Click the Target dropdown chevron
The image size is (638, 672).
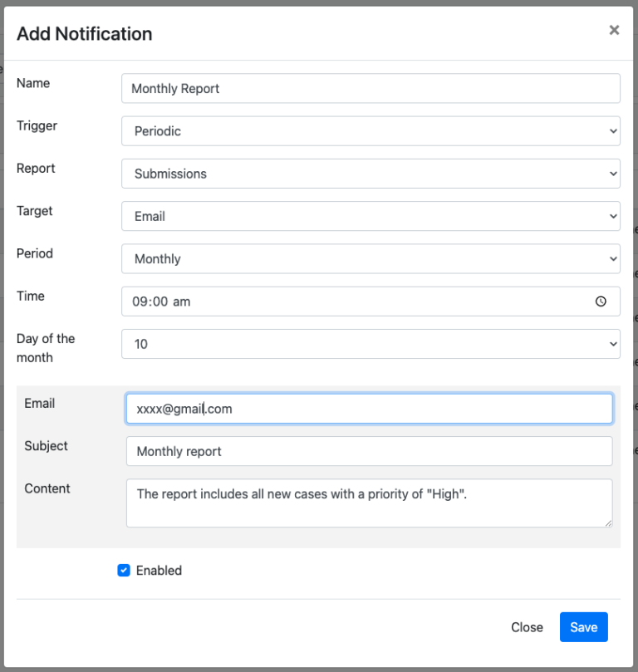pos(612,216)
